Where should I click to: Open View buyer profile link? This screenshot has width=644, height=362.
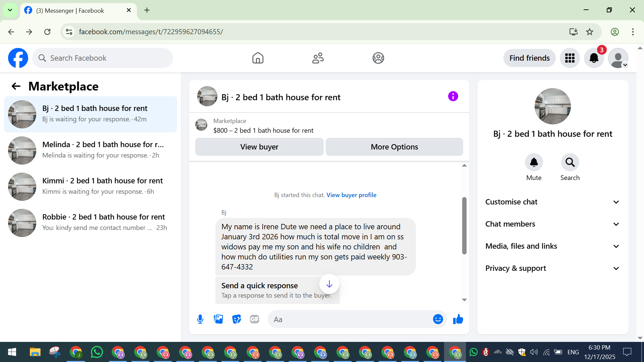[351, 195]
